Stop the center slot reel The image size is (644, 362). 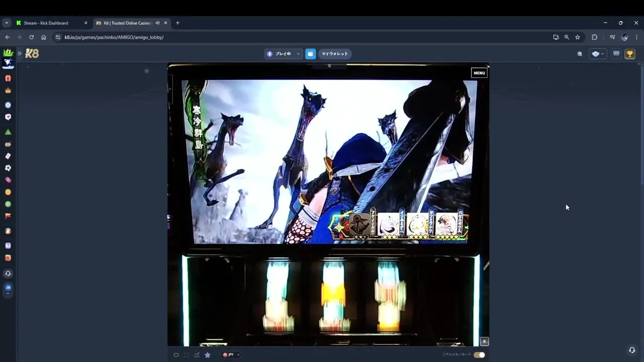coord(333,297)
